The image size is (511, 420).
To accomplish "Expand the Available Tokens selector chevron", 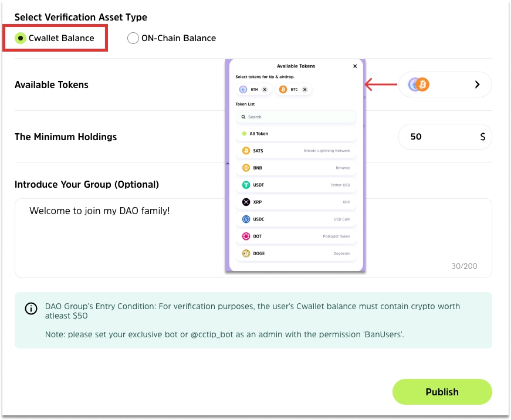I will tap(477, 84).
